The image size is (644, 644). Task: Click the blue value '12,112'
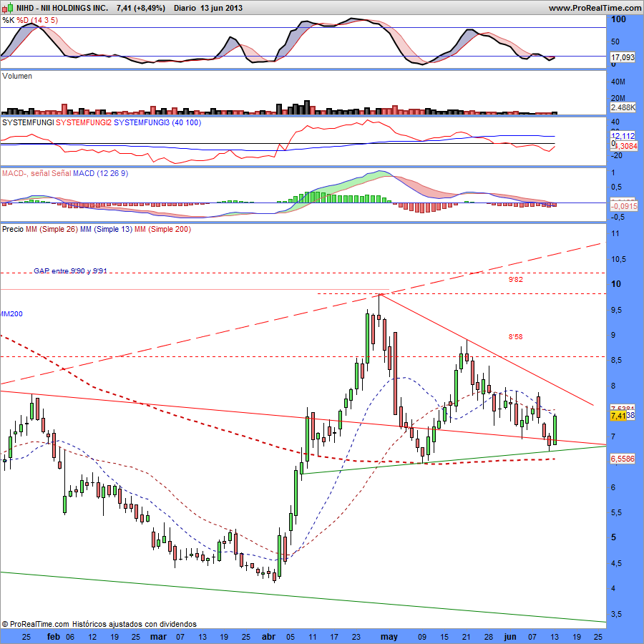(623, 136)
